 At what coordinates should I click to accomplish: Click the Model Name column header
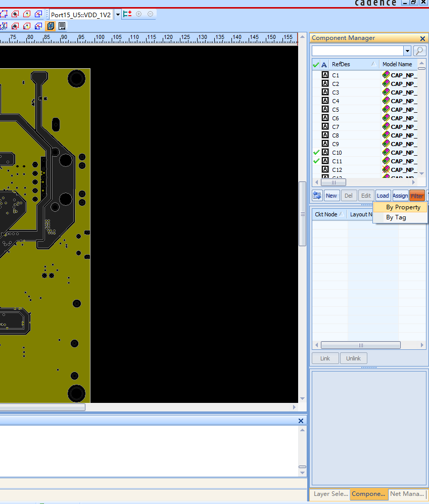coord(398,64)
